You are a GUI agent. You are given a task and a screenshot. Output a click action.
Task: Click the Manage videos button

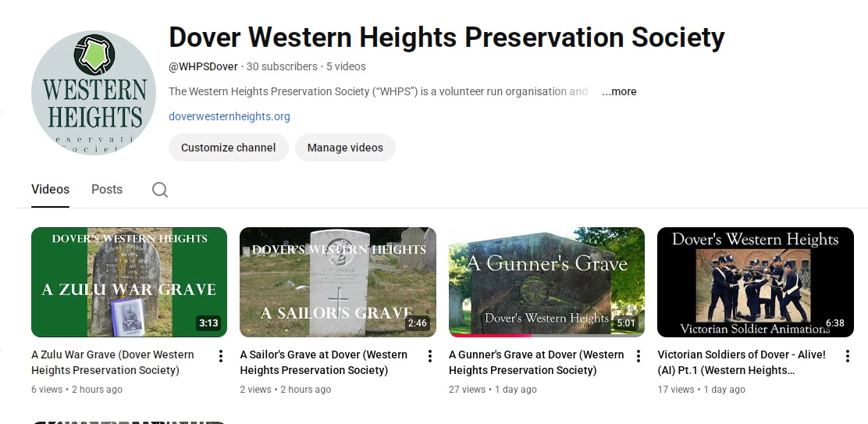345,148
